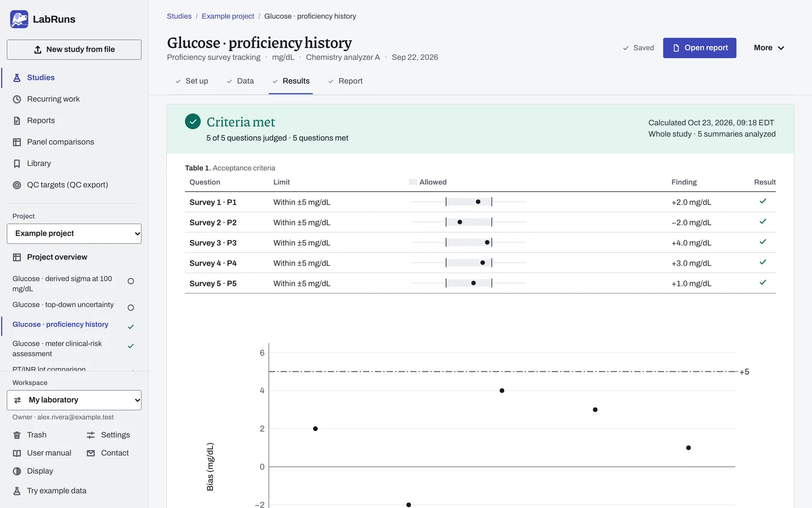Click the Studies breadcrumb link
Screen dimensions: 812x508
179,16
